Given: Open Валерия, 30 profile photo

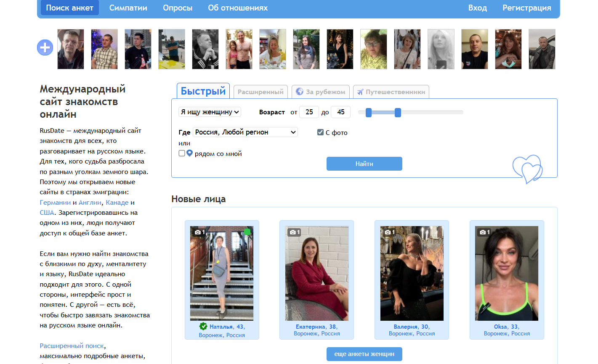Looking at the screenshot, I should point(412,273).
